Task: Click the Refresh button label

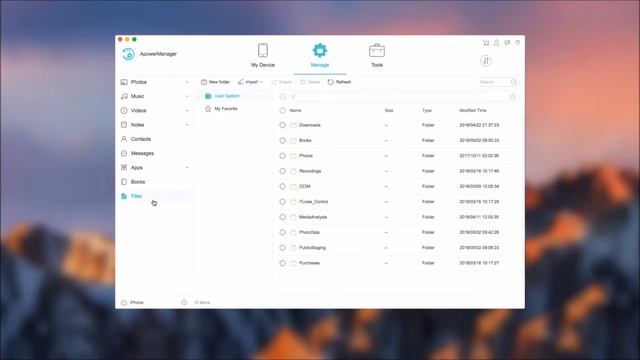Action: click(344, 82)
